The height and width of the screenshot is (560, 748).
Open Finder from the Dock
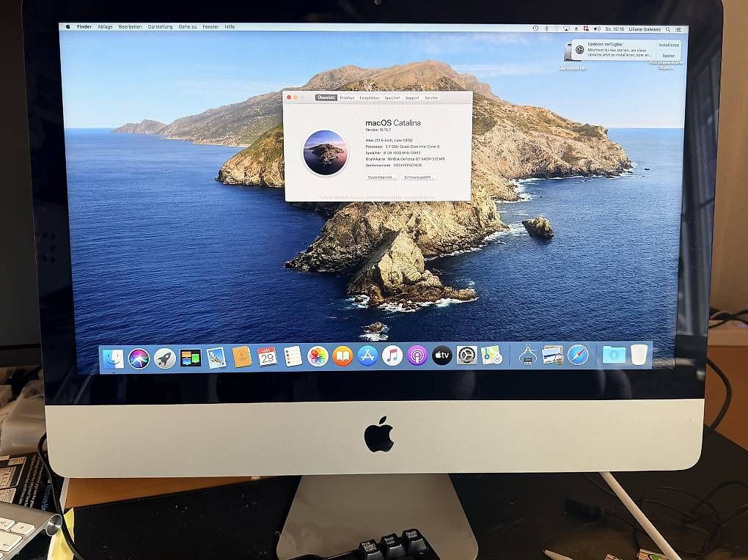114,359
